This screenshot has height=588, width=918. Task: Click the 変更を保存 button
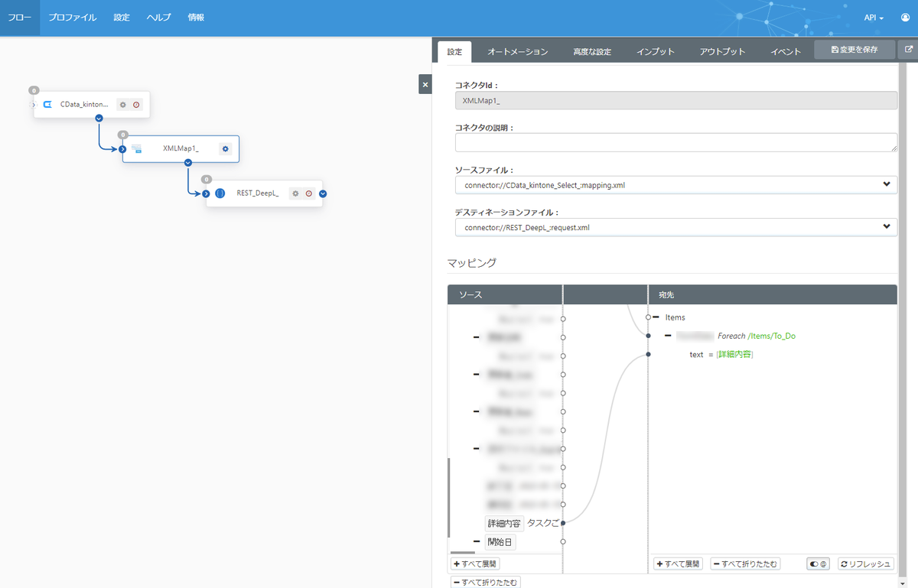click(854, 50)
